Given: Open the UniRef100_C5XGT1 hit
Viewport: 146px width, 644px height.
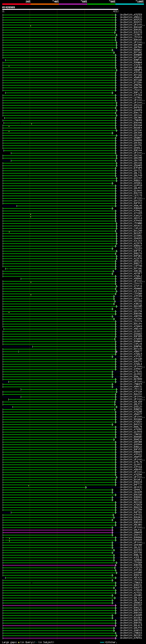Looking at the screenshot, I should 131,90.
